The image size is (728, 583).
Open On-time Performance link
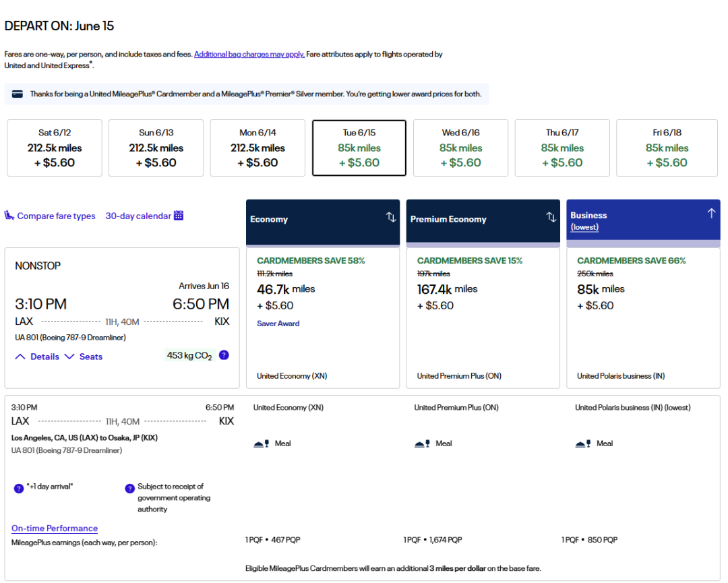pos(55,528)
